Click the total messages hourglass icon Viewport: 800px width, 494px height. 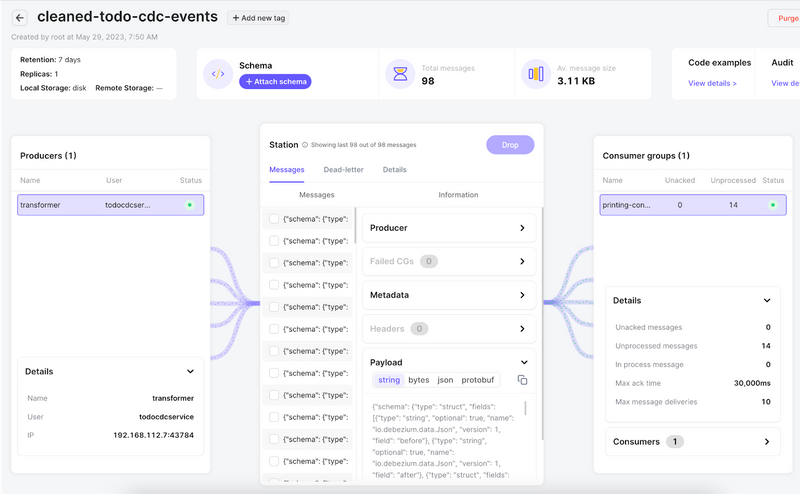coord(400,74)
